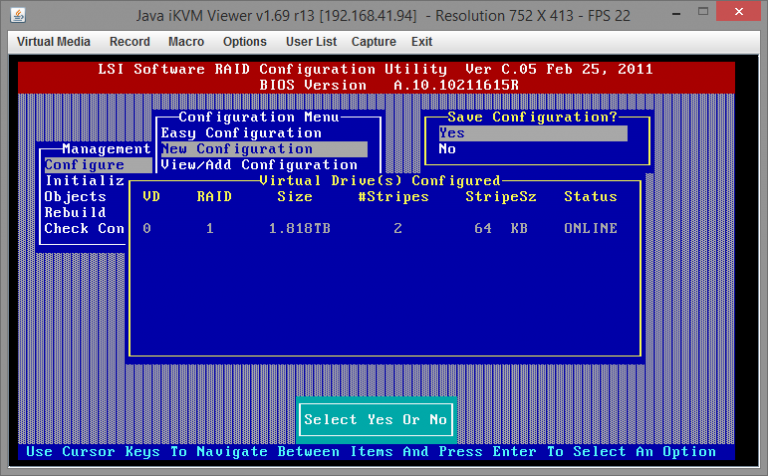Select Configure in Management menu
Screen dimensions: 768x476
pyautogui.click(x=85, y=165)
